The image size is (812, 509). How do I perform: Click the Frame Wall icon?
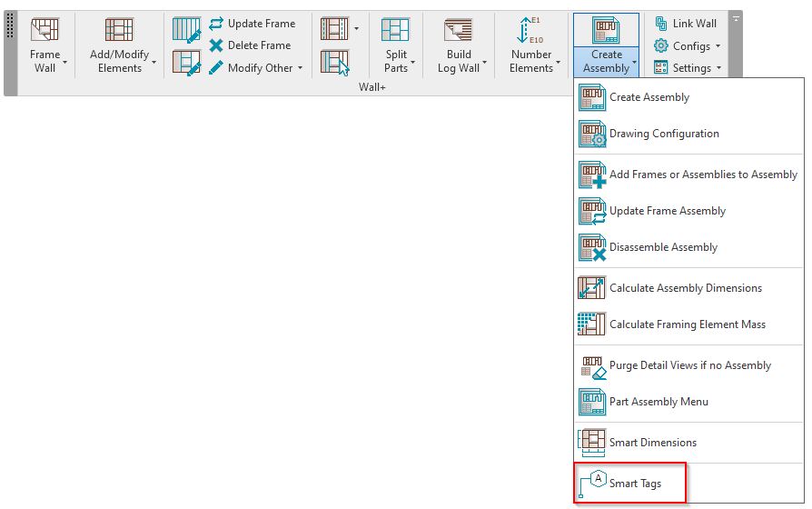click(x=45, y=30)
